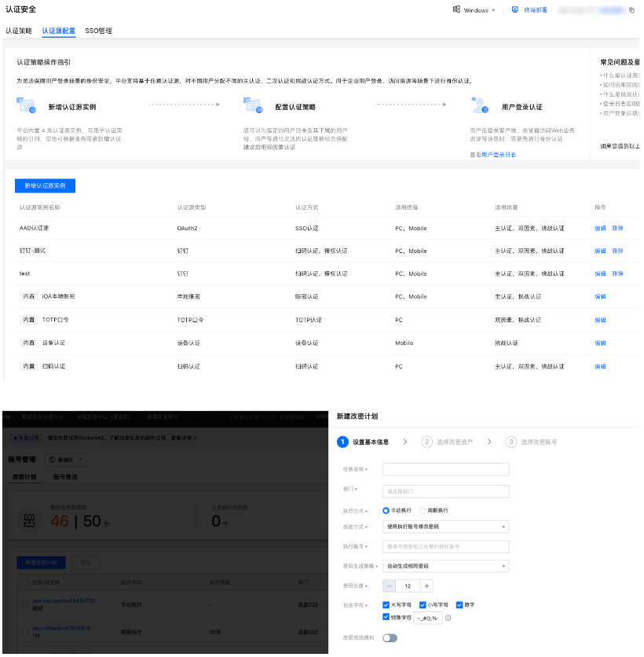Open the 改密方式 dropdown
This screenshot has height=657, width=644.
coord(445,527)
